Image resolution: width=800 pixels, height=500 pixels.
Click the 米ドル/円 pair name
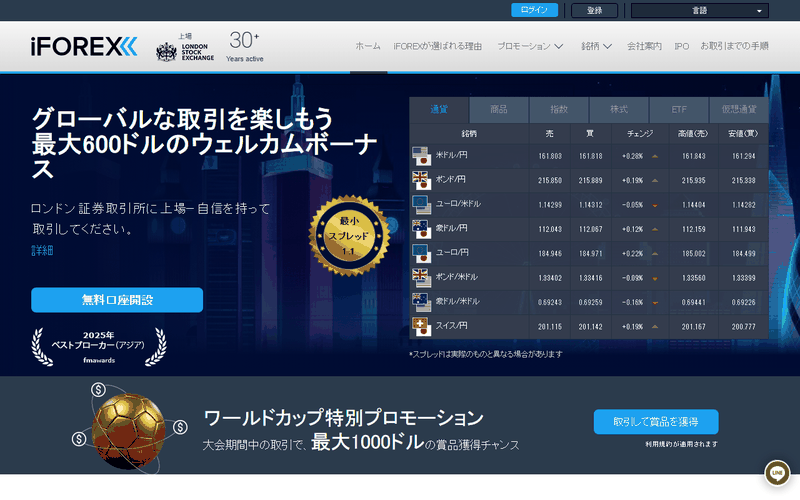[x=451, y=155]
